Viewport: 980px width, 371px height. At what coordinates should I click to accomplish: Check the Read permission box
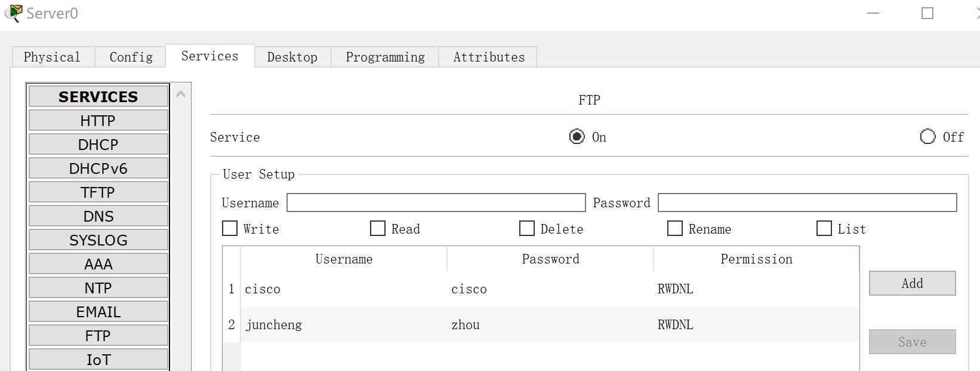378,228
